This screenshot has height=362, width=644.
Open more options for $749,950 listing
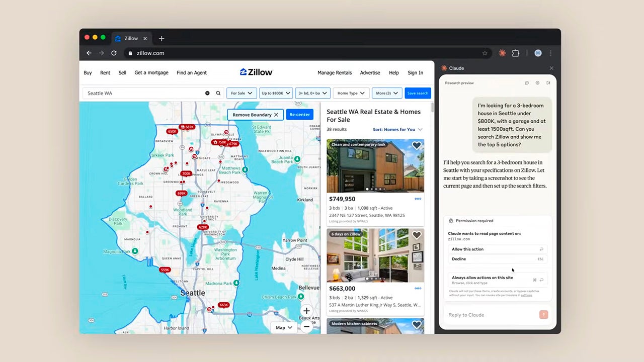point(418,199)
